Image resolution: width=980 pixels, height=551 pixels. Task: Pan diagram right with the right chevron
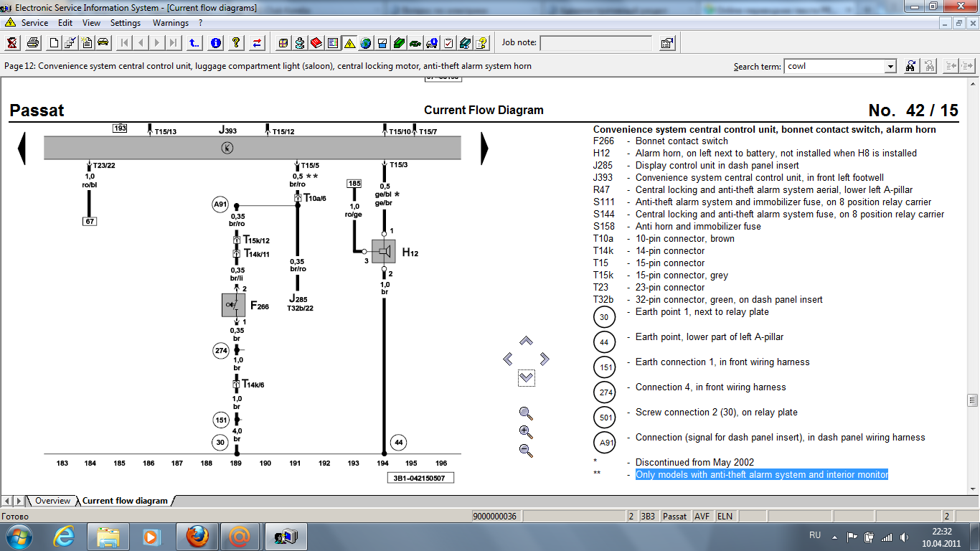pyautogui.click(x=545, y=359)
